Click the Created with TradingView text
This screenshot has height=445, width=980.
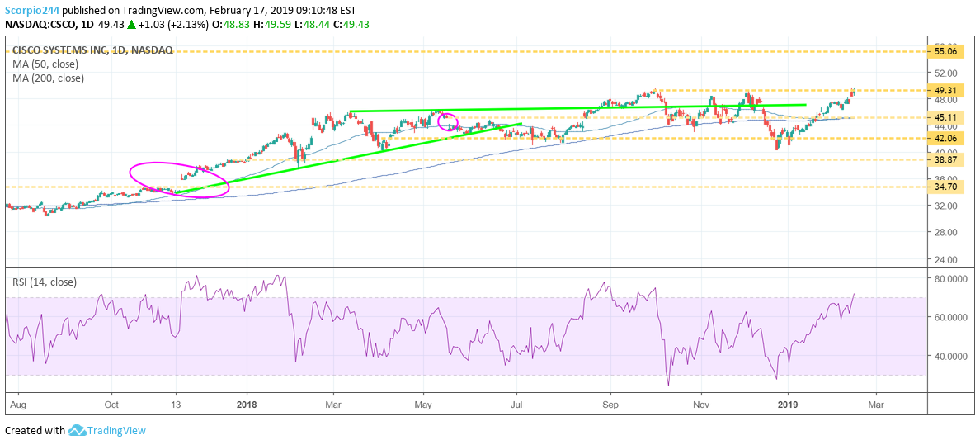pos(75,430)
